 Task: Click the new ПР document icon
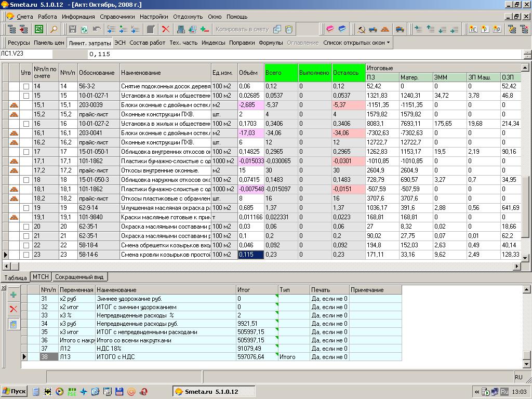[497, 29]
